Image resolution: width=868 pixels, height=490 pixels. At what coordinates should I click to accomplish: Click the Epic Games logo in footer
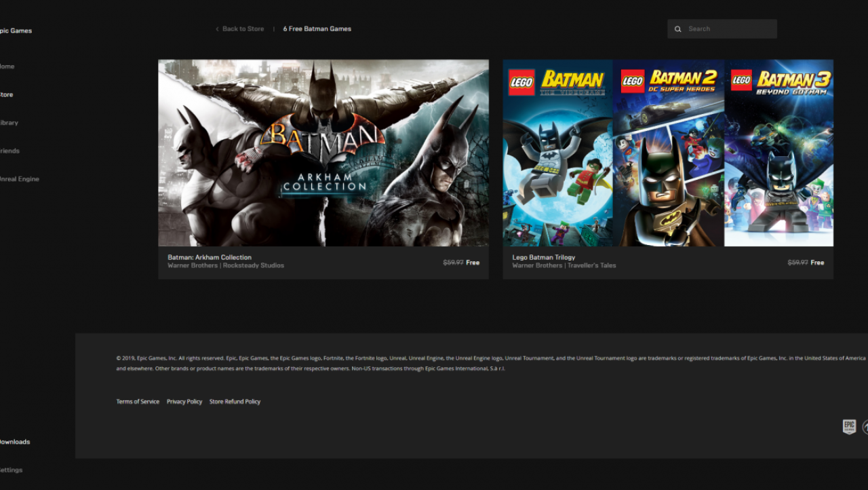point(849,427)
